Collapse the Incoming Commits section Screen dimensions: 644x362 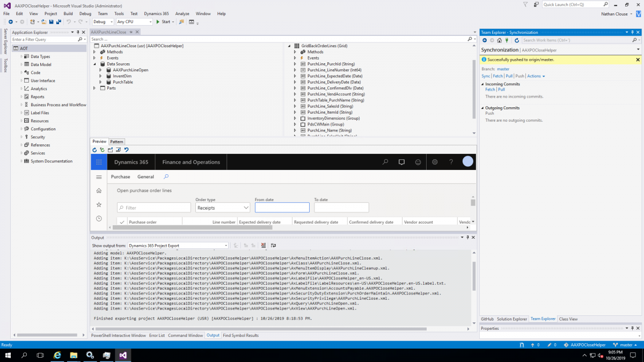482,84
